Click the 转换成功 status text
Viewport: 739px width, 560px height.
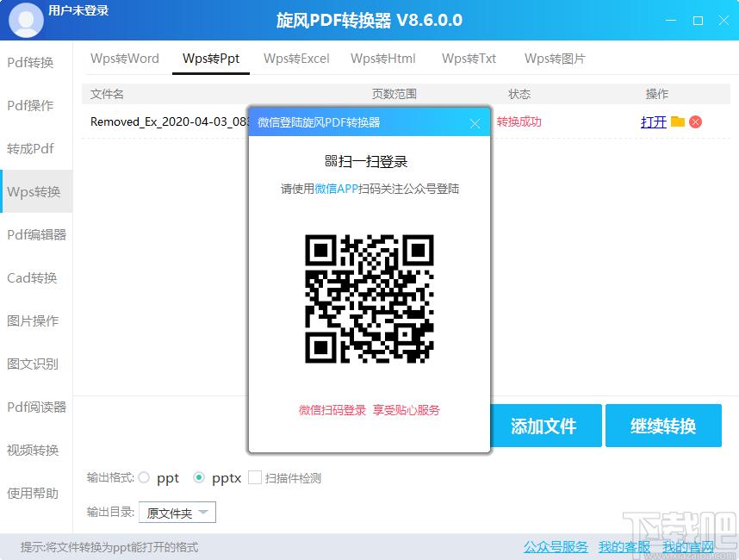[519, 122]
